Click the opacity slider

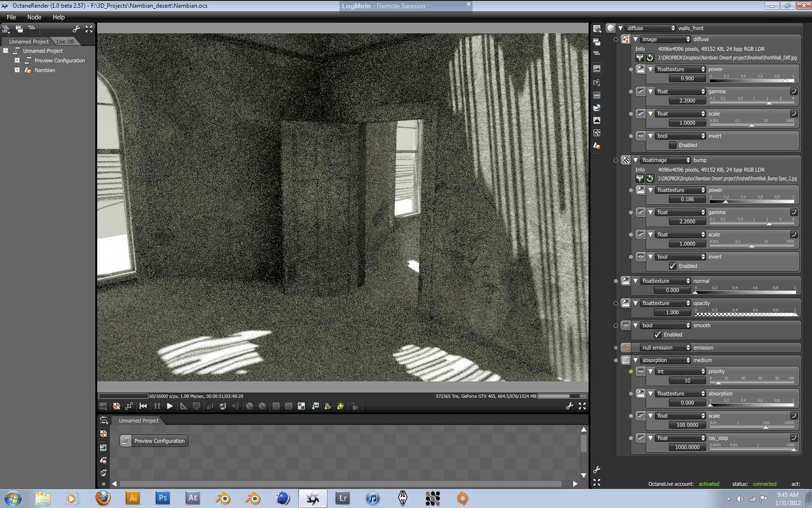746,312
